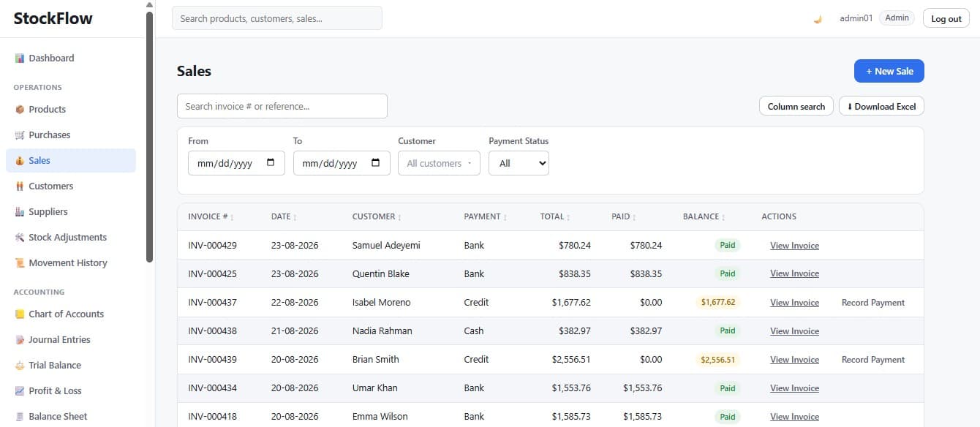Click the StockFlow logo title
This screenshot has height=427, width=980.
[x=53, y=18]
